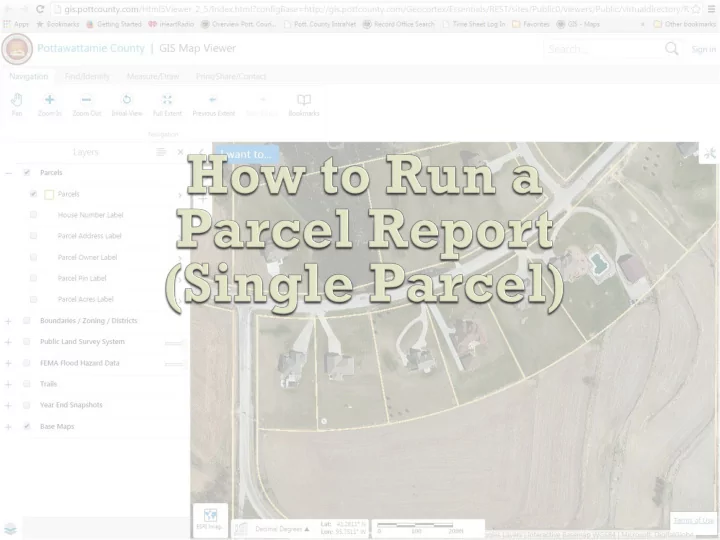Open the iHeartRadio bookmark
This screenshot has height=540, width=720.
pyautogui.click(x=171, y=24)
